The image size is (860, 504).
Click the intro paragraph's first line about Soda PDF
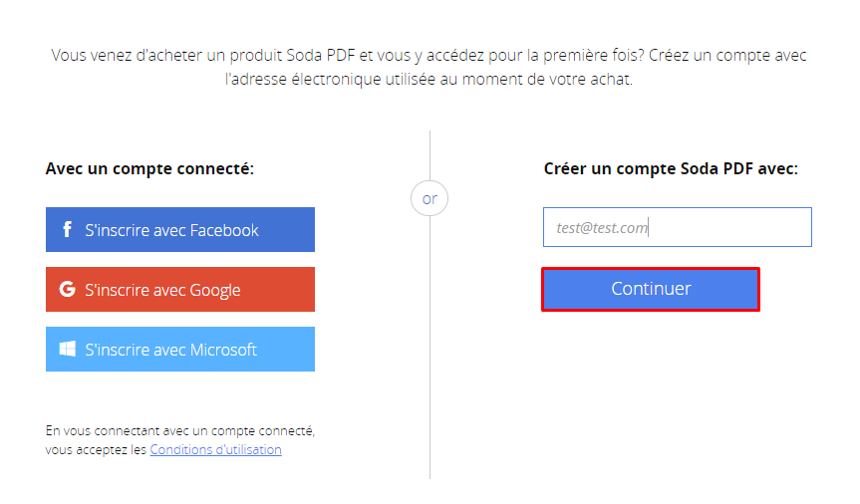click(429, 56)
